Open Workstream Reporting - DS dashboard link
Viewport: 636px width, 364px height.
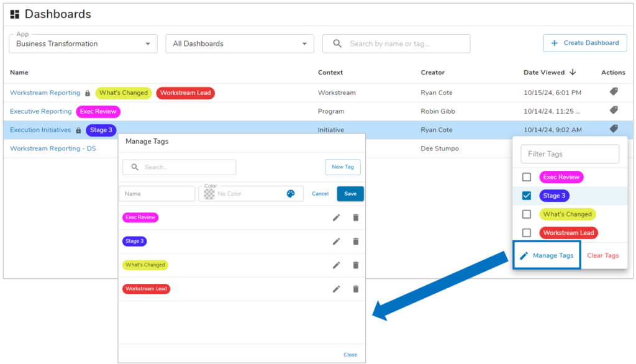[53, 148]
